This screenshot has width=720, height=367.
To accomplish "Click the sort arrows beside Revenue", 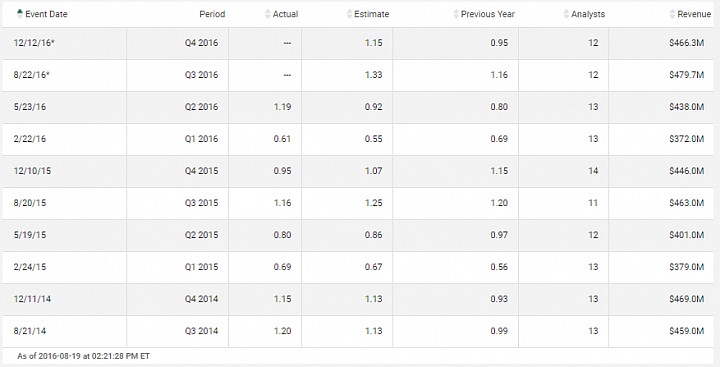I will (x=673, y=14).
